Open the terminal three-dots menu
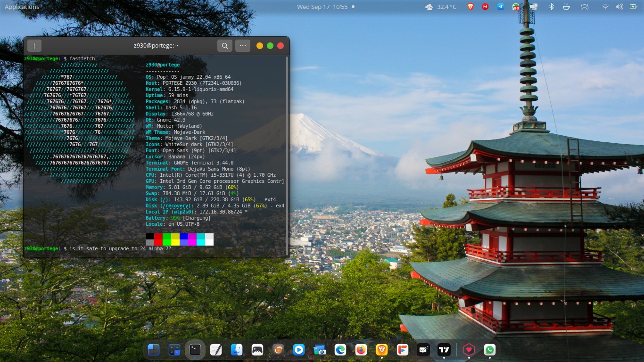The image size is (644, 362). click(x=242, y=46)
